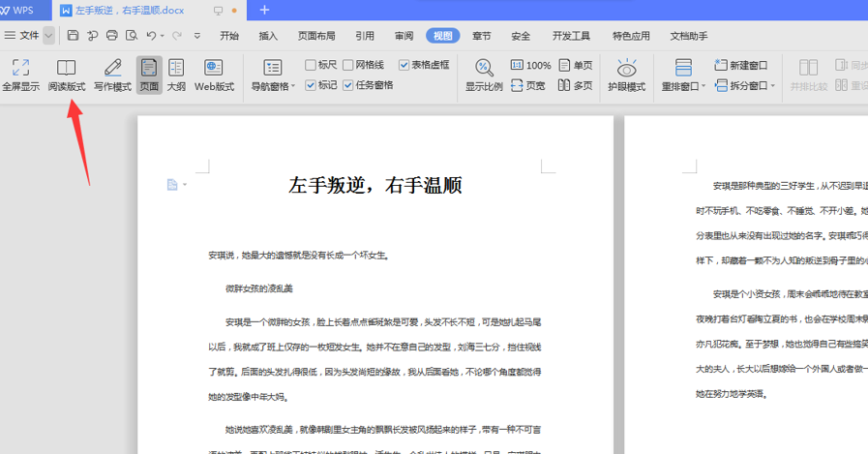This screenshot has width=868, height=454.
Task: Select the View (视图) tab
Action: coord(443,36)
